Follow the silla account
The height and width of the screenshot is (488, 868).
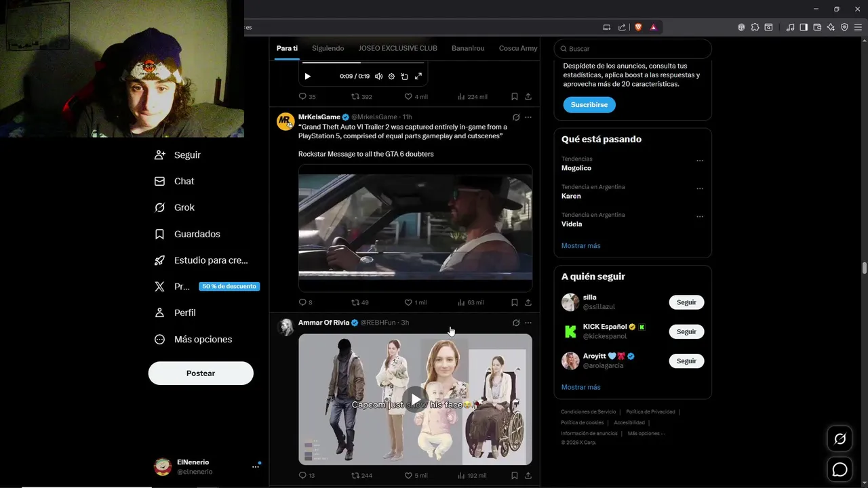(686, 302)
